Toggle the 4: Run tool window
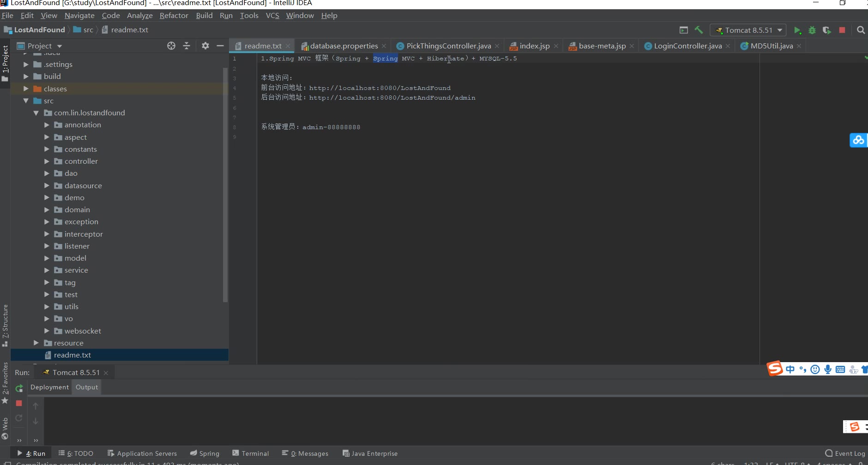 pos(31,453)
